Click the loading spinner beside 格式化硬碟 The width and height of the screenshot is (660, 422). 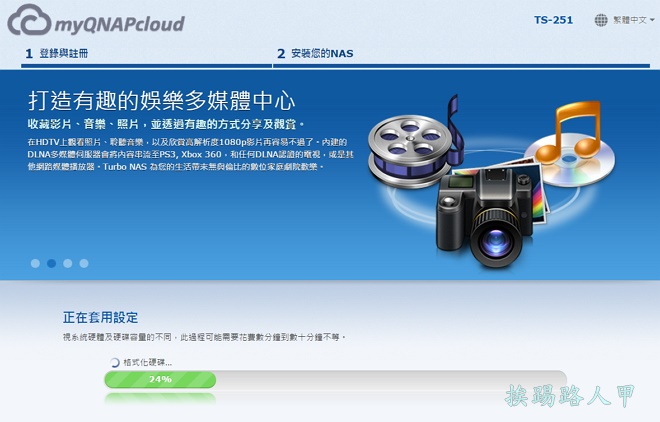[x=114, y=362]
